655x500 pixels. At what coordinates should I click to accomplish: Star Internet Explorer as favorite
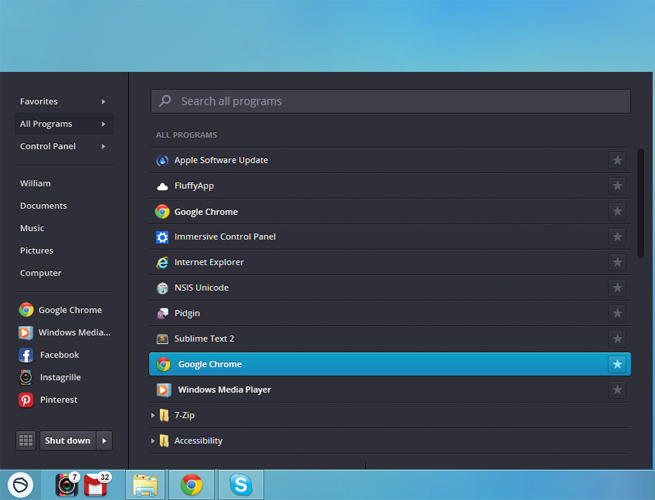coord(617,262)
